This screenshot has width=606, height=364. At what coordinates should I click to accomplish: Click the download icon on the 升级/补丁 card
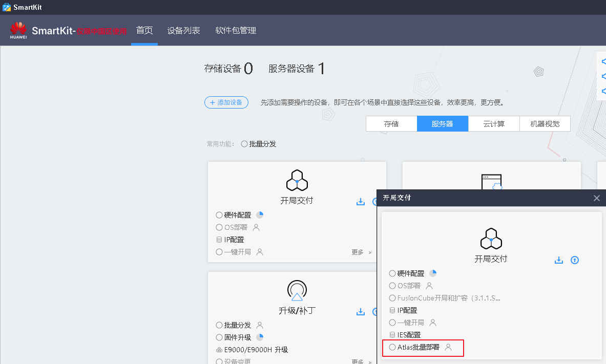point(361,312)
